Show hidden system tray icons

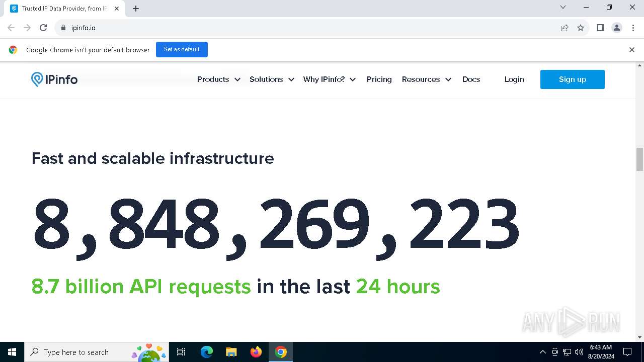point(542,352)
